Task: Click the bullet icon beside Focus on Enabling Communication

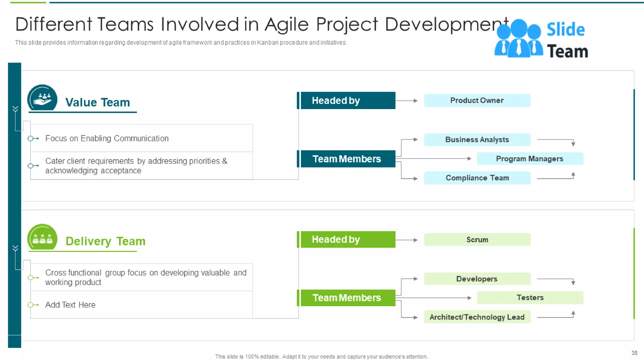Action: pos(33,139)
